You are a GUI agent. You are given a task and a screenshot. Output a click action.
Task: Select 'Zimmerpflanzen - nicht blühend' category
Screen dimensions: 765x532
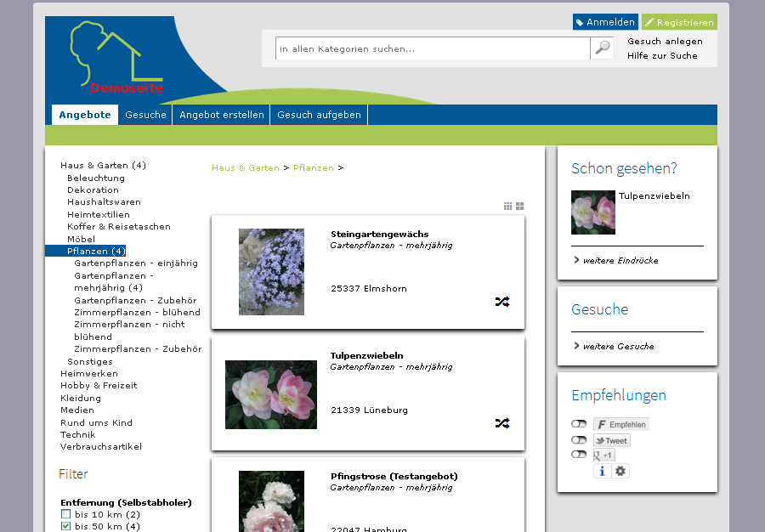point(129,331)
